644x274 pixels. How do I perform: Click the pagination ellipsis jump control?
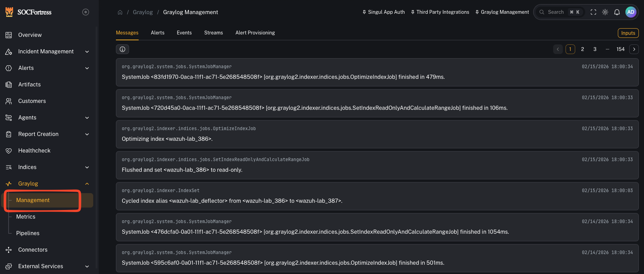(x=608, y=49)
